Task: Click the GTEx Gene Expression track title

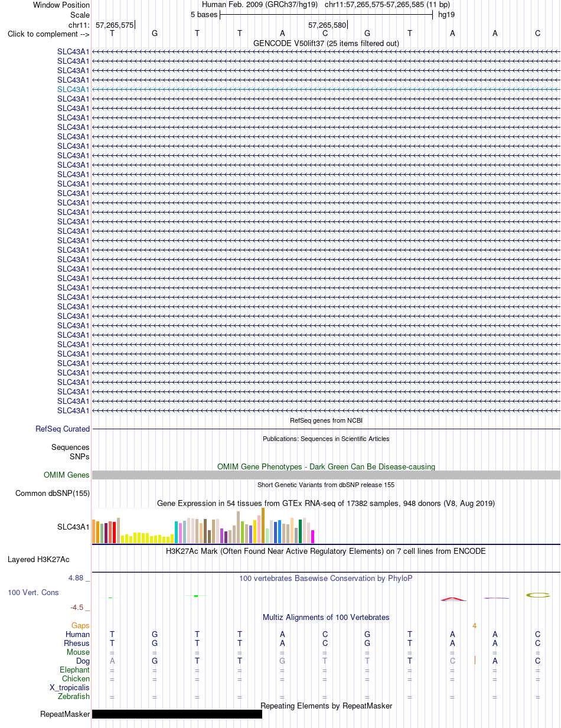Action: [326, 504]
